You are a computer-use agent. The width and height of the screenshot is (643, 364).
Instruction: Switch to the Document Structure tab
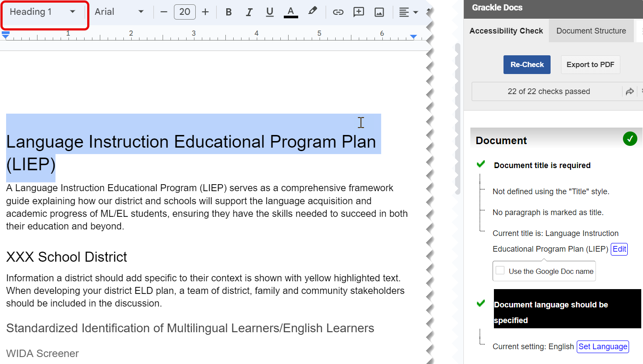[x=591, y=31]
